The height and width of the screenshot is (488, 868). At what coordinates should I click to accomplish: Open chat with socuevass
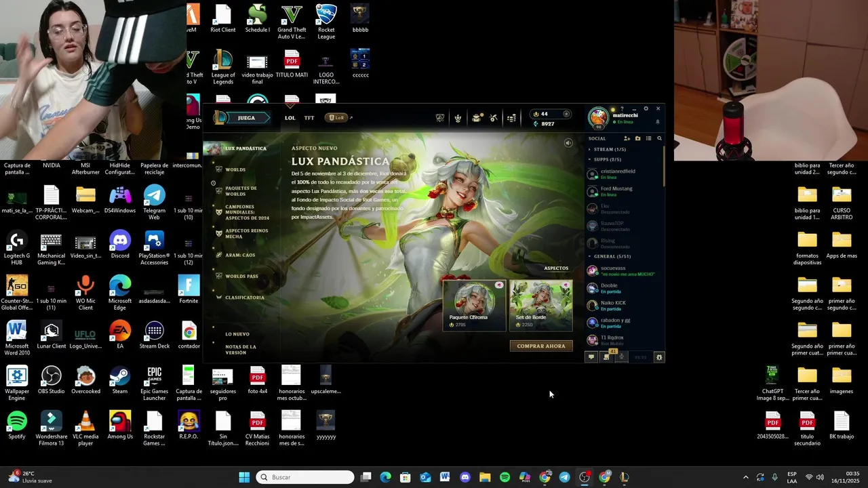pos(625,270)
